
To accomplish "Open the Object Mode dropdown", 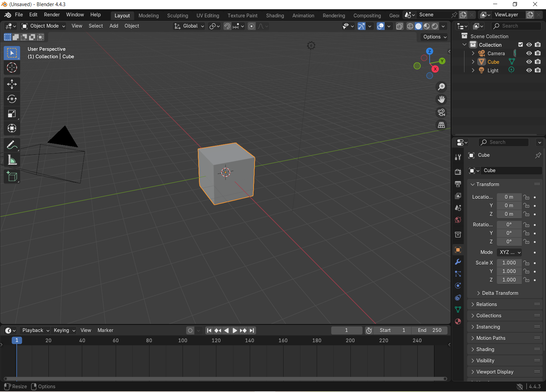I will pos(43,26).
